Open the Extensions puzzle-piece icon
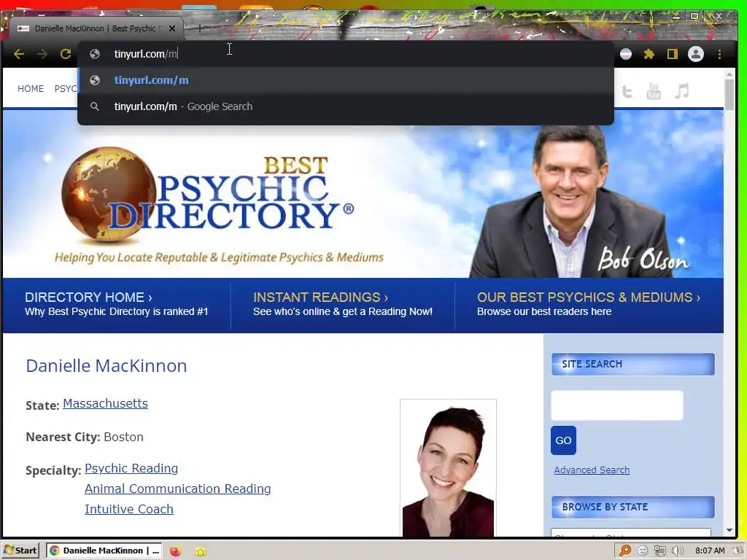 [649, 54]
